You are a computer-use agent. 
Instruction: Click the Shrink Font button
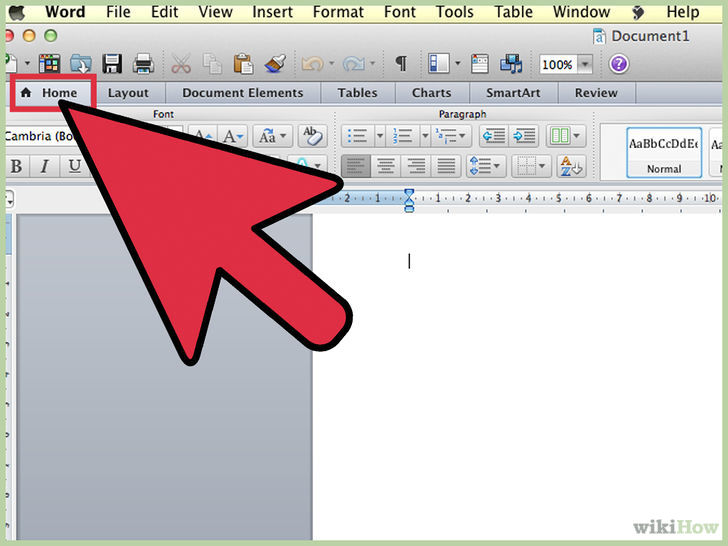(233, 136)
